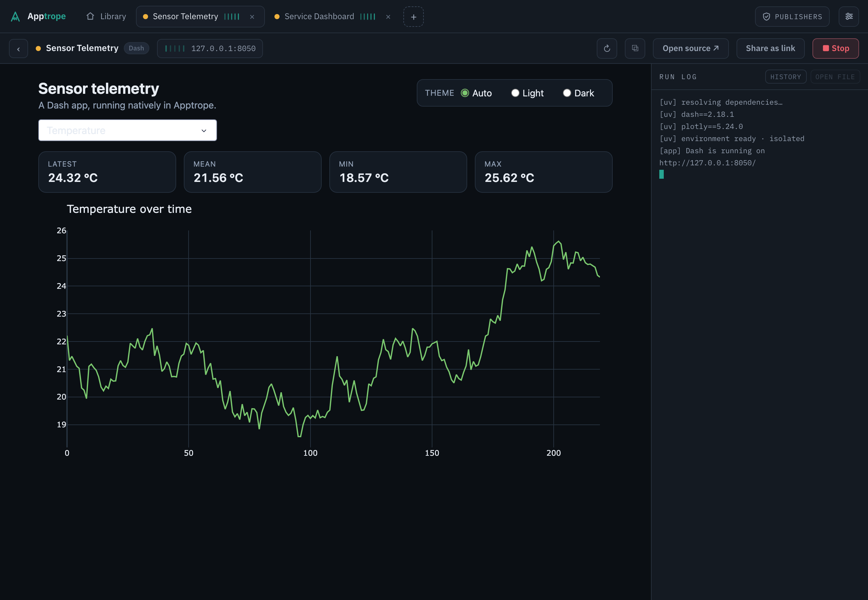
Task: Select the Dark theme radio
Action: tap(567, 93)
